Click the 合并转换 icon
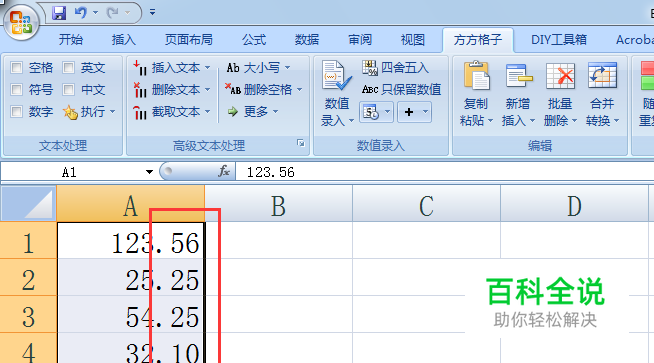This screenshot has height=363, width=654. pos(602,75)
